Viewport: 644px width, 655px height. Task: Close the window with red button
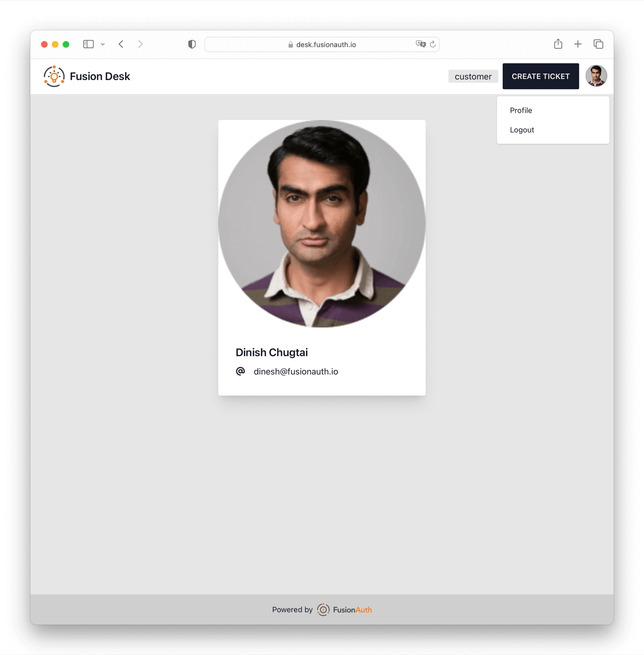(44, 44)
